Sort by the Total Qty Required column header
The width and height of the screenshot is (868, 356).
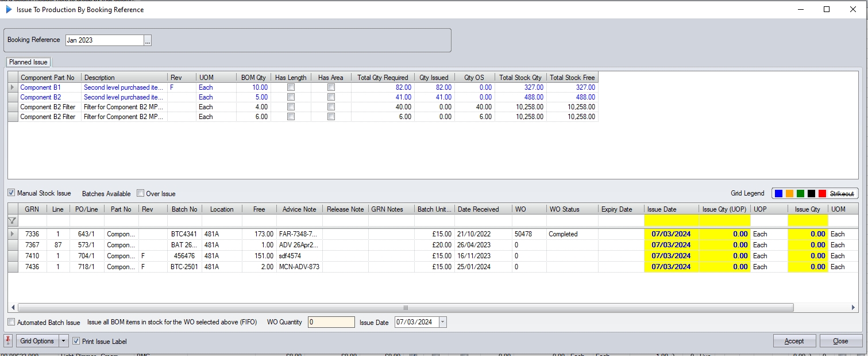point(382,78)
